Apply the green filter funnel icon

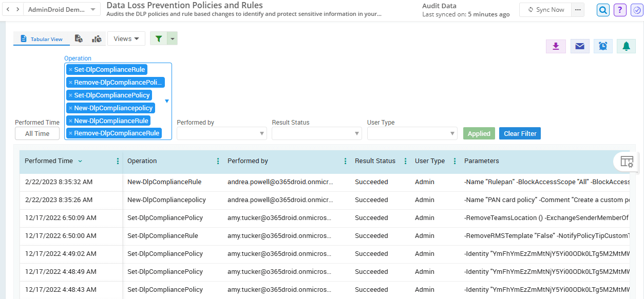point(158,38)
